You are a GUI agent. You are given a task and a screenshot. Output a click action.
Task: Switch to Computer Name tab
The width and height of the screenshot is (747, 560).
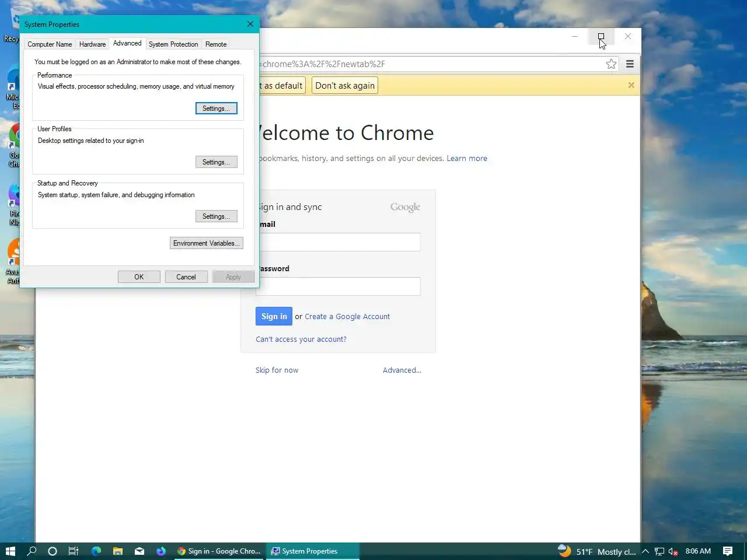(x=50, y=44)
